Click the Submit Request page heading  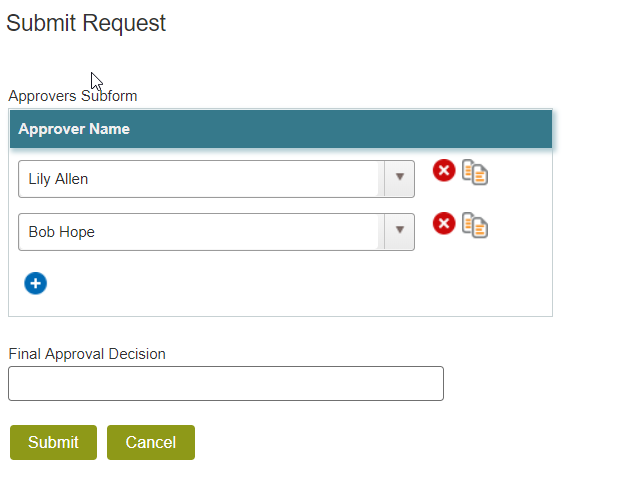[x=86, y=23]
